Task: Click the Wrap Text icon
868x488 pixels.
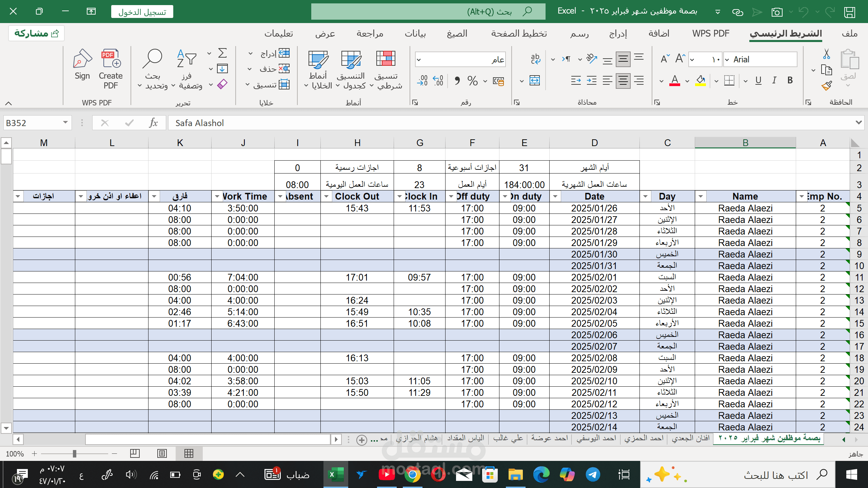Action: (535, 59)
